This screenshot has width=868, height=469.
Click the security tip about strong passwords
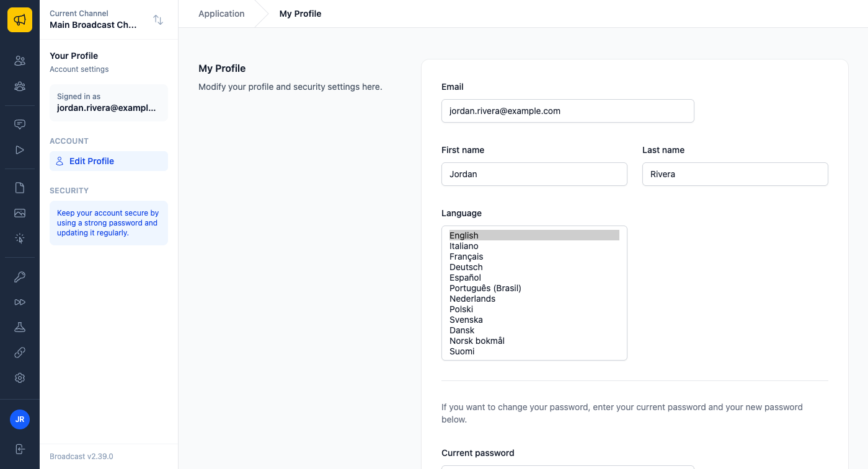[x=108, y=223]
